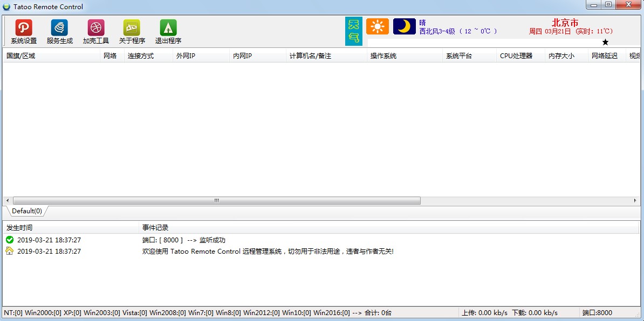Click the 上传: 0.00 kb/s status
Viewport: 644px width, 321px height.
pos(484,313)
